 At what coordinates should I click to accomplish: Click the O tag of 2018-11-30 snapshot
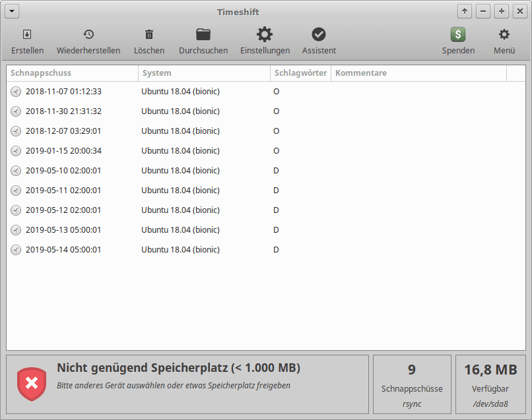tap(276, 111)
